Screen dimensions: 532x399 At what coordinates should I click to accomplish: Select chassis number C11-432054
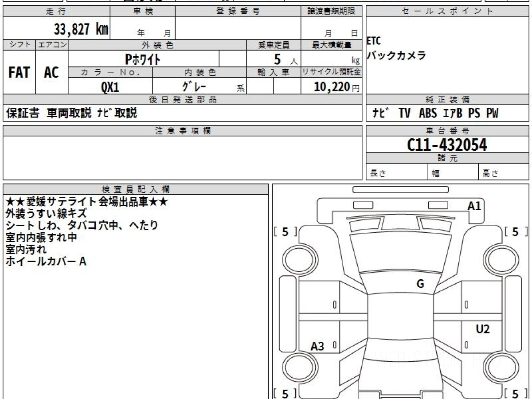447,145
